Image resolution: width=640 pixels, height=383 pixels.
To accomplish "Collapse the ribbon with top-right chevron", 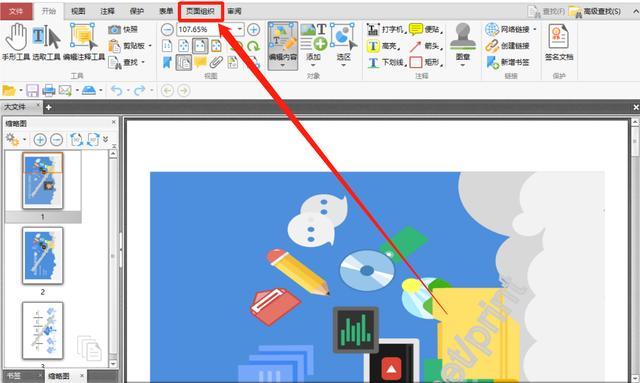I will pos(636,11).
